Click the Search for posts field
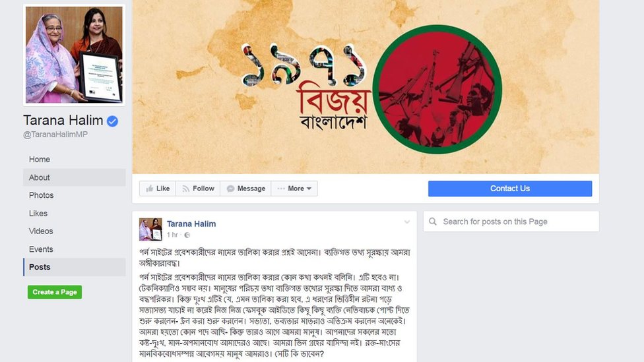The height and width of the screenshot is (362, 644). [x=511, y=222]
